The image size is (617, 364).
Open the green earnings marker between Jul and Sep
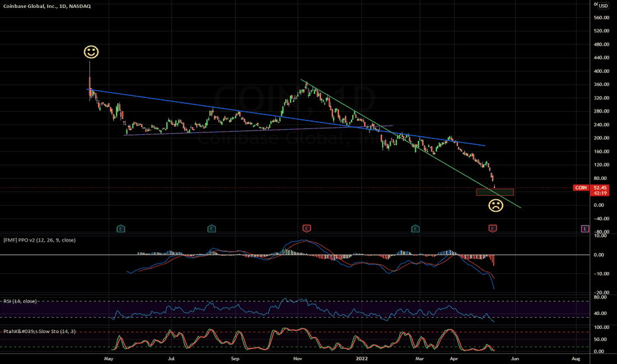click(x=211, y=228)
